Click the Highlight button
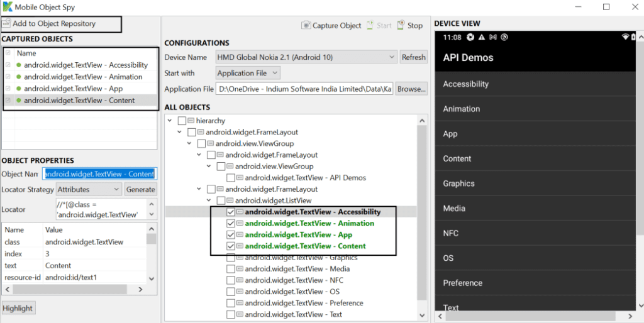Screen dimensions: 644x323 click(x=18, y=309)
